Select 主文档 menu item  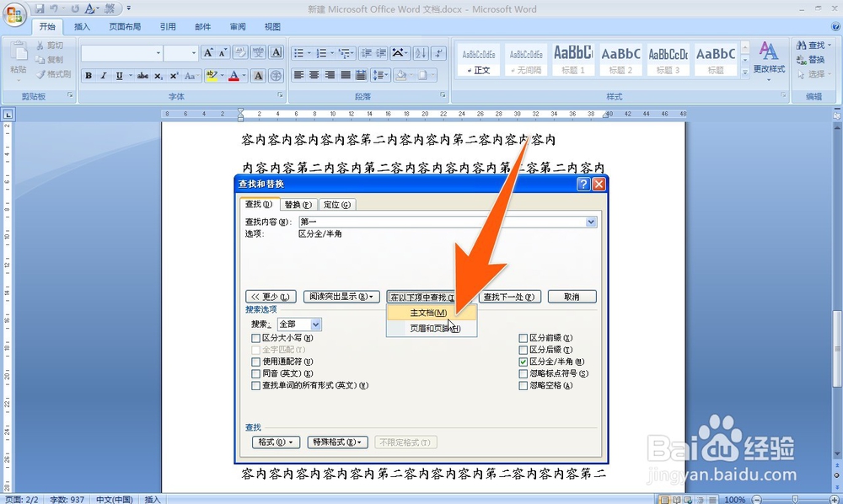432,313
